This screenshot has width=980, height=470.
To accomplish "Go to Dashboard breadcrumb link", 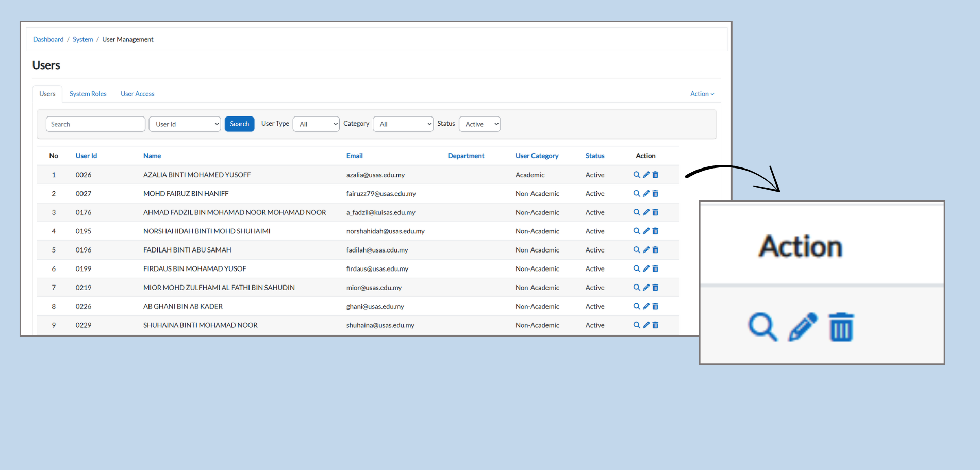I will point(48,39).
